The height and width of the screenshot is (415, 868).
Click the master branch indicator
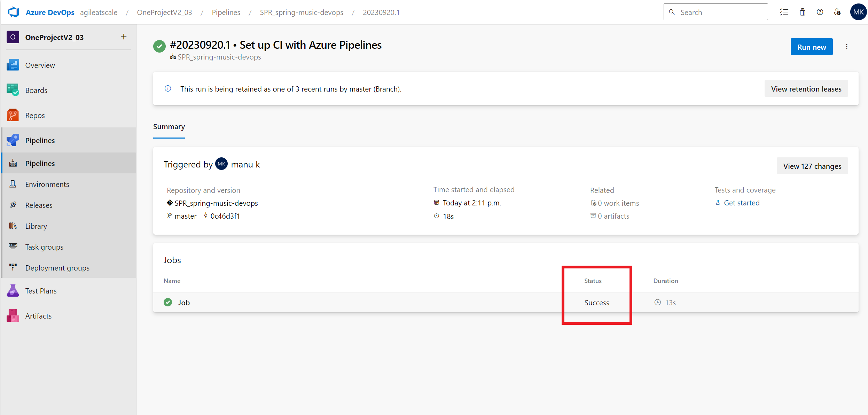pos(186,216)
